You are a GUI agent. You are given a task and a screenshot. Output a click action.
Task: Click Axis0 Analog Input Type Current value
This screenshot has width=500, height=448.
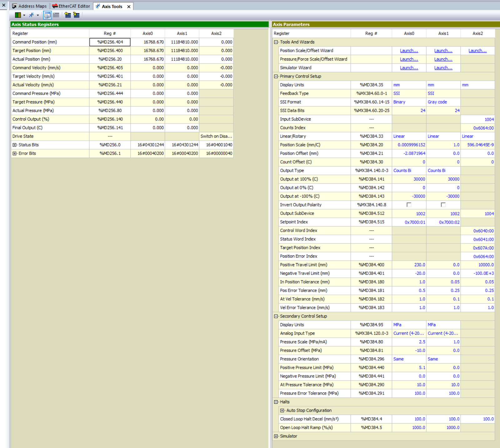coord(409,333)
